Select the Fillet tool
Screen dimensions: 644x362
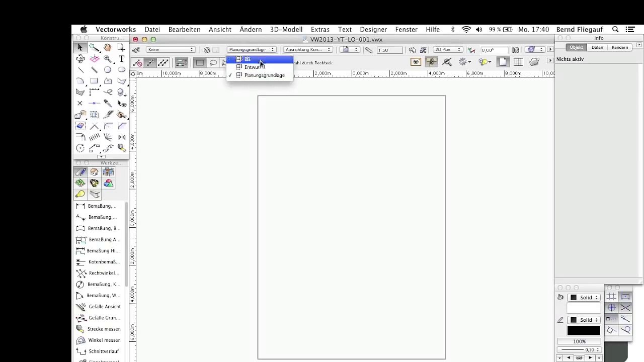click(x=108, y=126)
